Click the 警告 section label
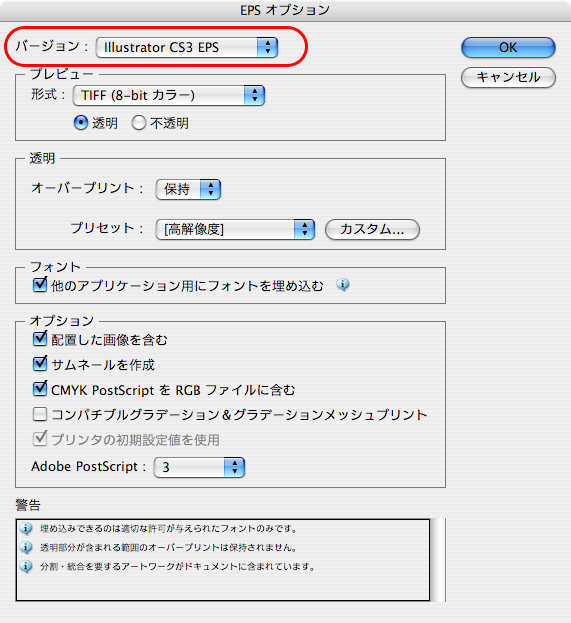 (x=28, y=505)
